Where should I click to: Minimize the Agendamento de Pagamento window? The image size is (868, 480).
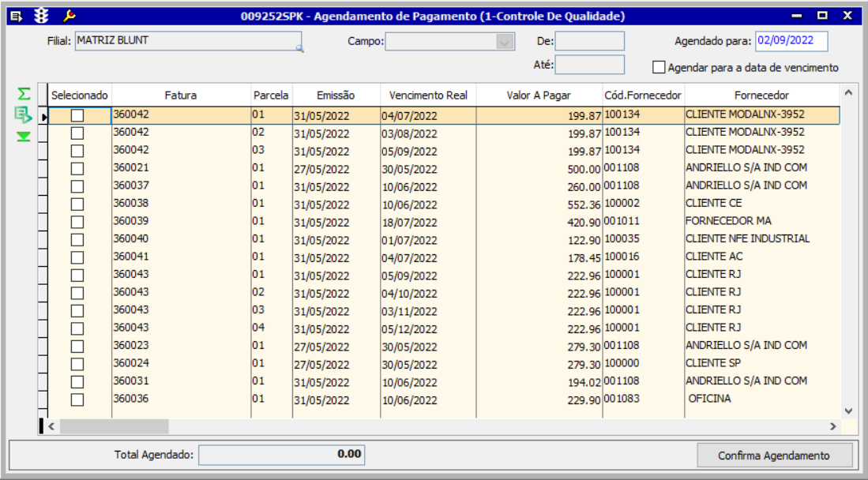tap(797, 16)
